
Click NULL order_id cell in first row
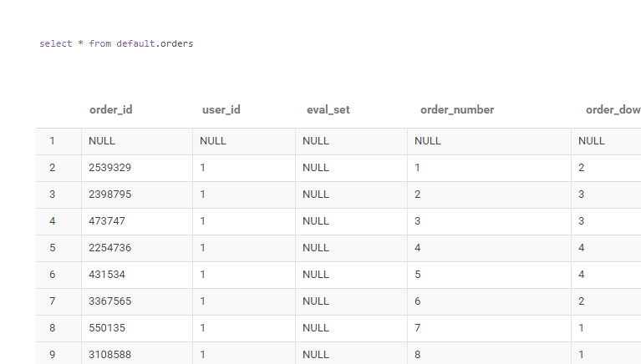102,141
